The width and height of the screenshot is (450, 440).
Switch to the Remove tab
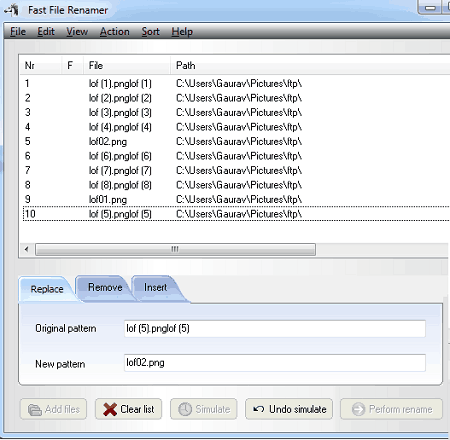click(x=105, y=288)
